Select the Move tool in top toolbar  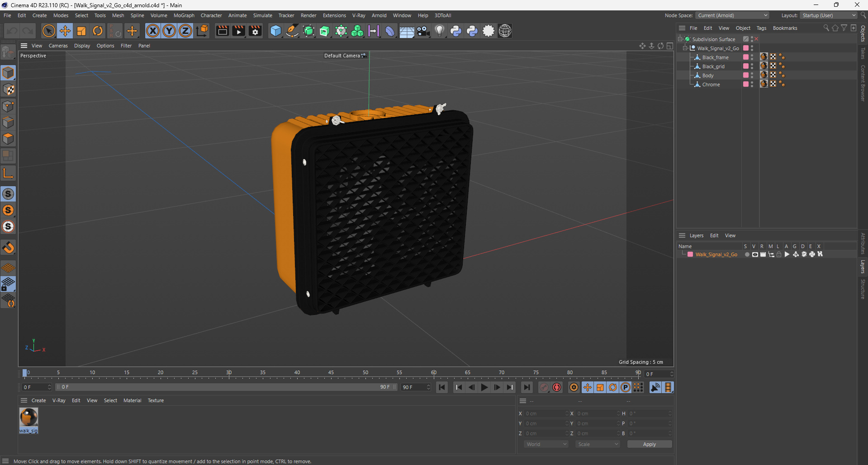pos(65,31)
